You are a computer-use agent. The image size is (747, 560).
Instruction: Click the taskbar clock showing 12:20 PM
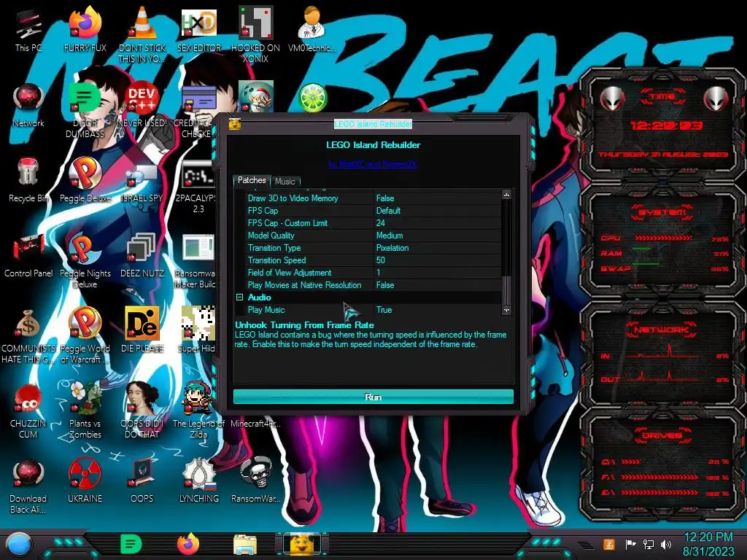tap(708, 544)
